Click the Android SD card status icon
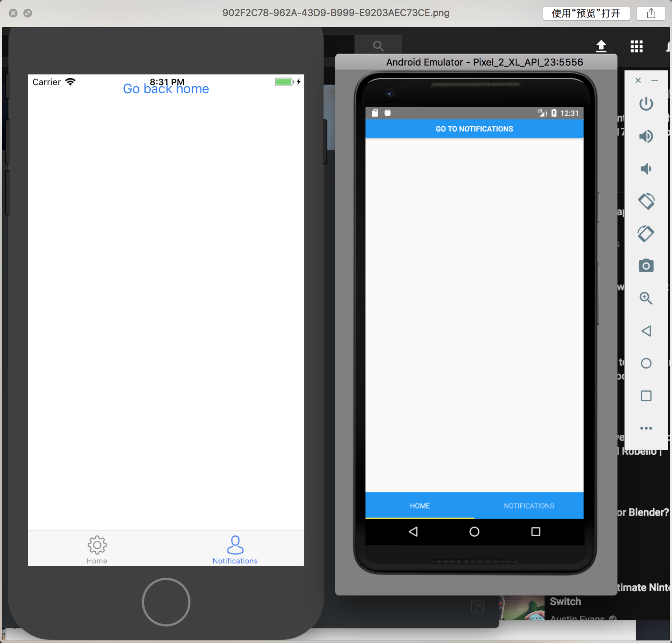Viewport: 672px width, 643px height. tap(375, 113)
